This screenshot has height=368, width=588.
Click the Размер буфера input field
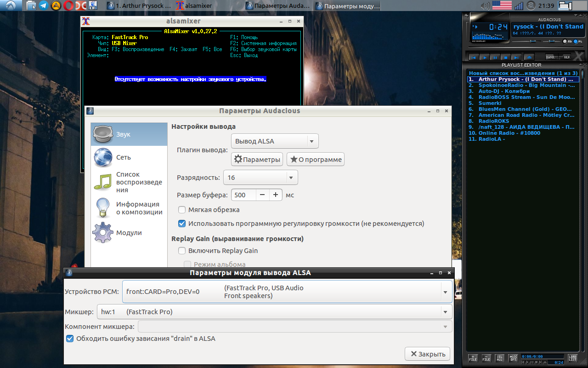[x=243, y=195]
